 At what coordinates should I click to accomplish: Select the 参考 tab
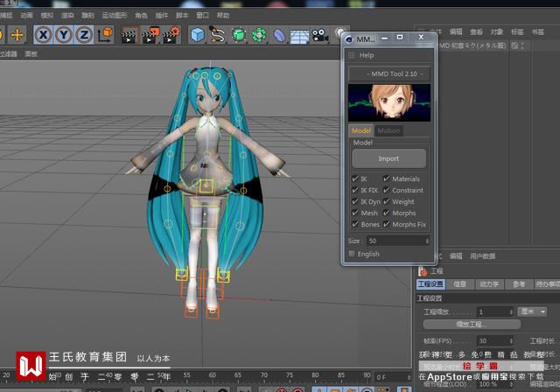(519, 284)
